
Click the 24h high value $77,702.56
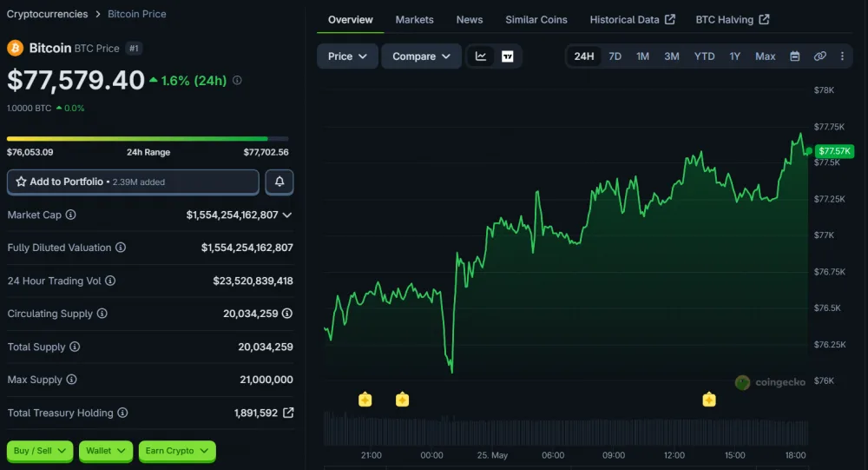[x=266, y=152]
